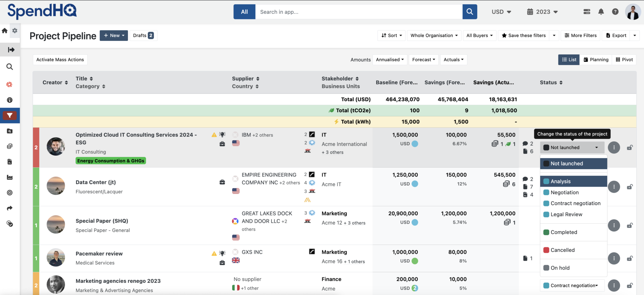Select the Analysis status for the project
Screen dimensions: 644x295
[573, 181]
